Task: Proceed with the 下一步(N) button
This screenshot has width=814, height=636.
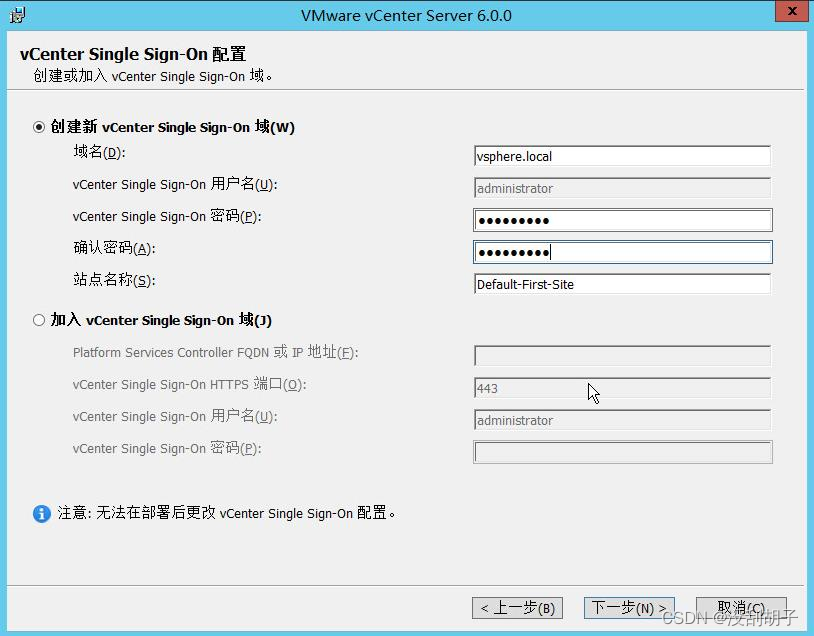Action: coord(629,607)
